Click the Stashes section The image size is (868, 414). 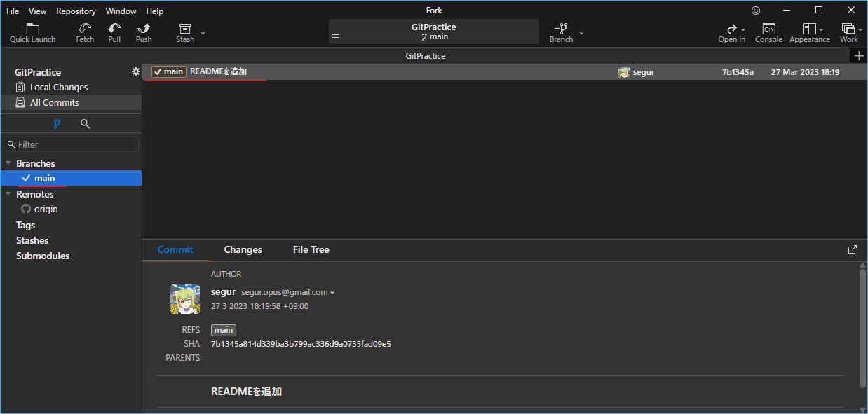pyautogui.click(x=32, y=240)
